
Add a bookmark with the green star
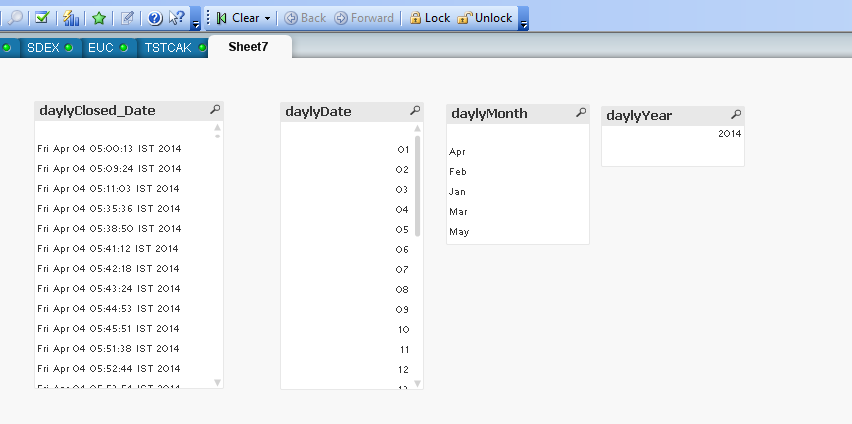pos(98,18)
